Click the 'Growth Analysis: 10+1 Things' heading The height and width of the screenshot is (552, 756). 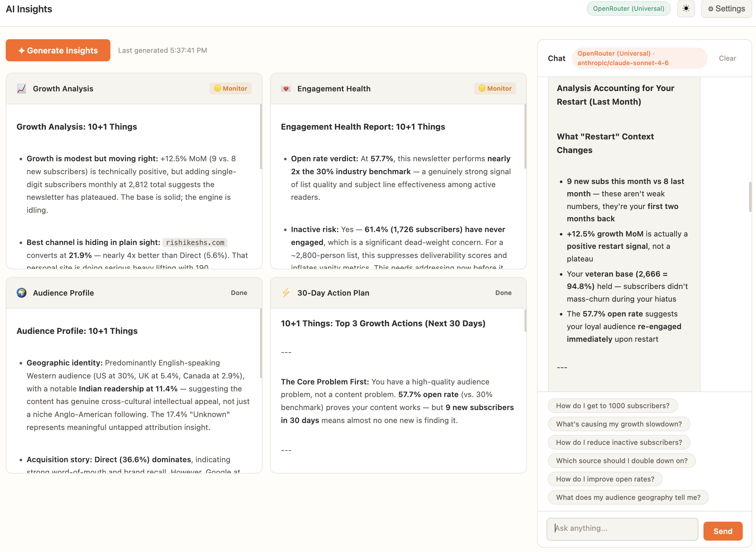77,127
